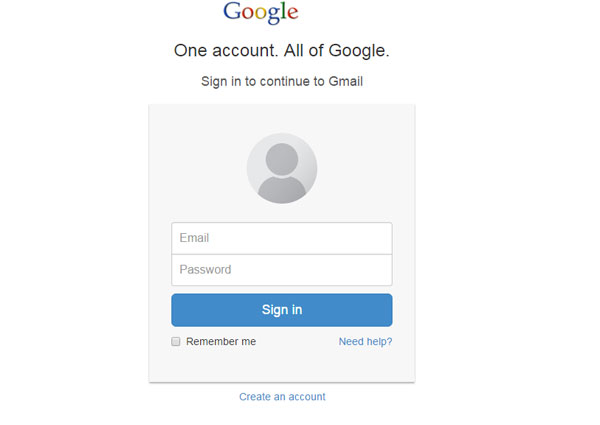600x425 pixels.
Task: Select the Password text field
Action: pos(282,270)
